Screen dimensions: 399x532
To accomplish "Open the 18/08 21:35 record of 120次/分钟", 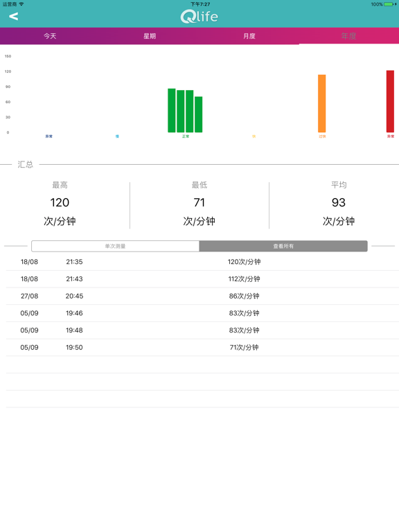I will click(x=202, y=262).
